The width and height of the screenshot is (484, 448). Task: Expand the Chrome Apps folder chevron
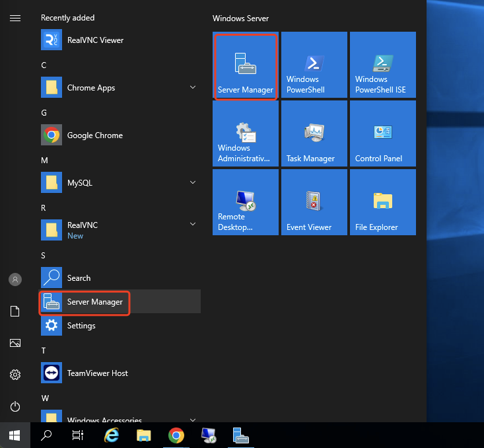coord(193,87)
